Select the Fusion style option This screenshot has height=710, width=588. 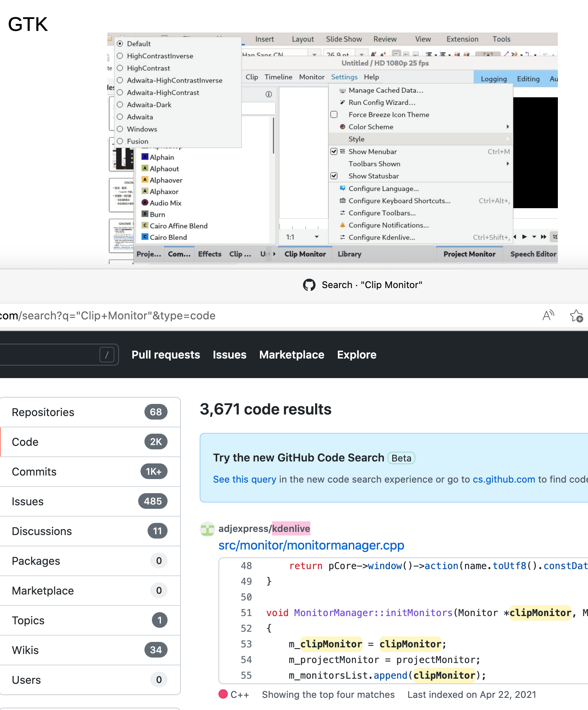pyautogui.click(x=120, y=141)
